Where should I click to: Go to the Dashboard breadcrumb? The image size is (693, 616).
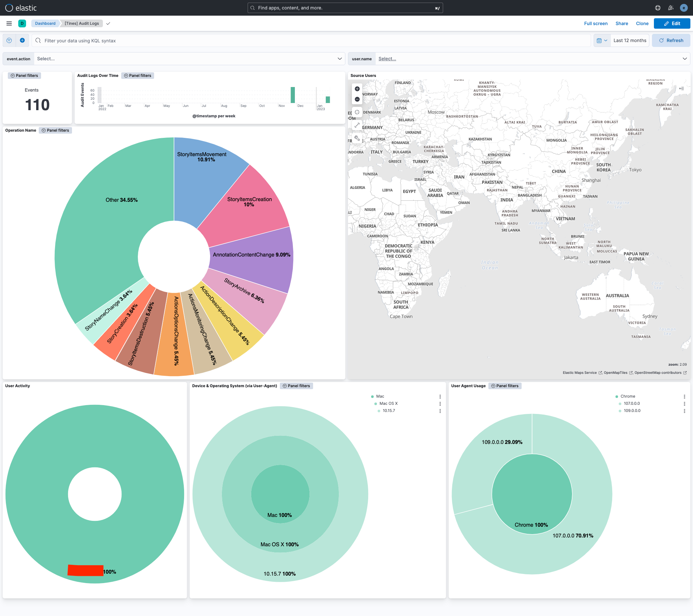(x=45, y=23)
